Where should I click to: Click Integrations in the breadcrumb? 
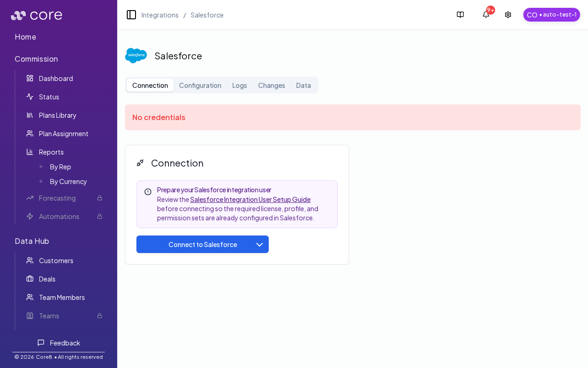pos(160,15)
